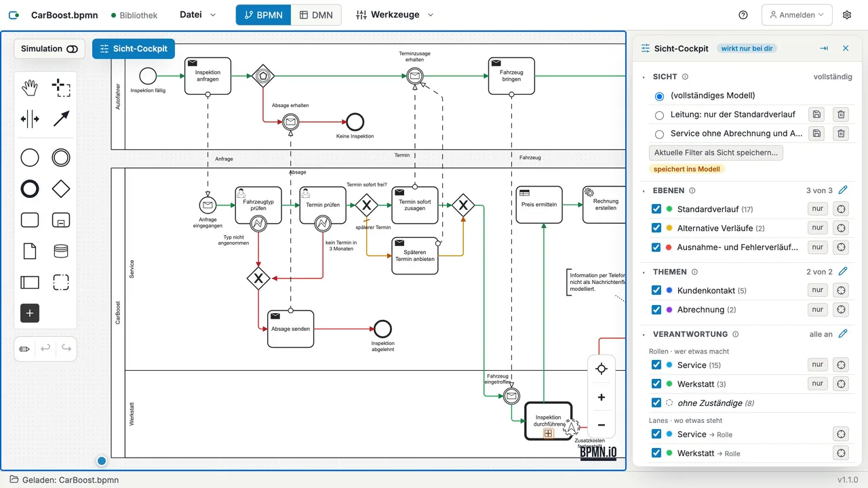Create an intermediate event from palette
The image size is (868, 488).
[61, 158]
